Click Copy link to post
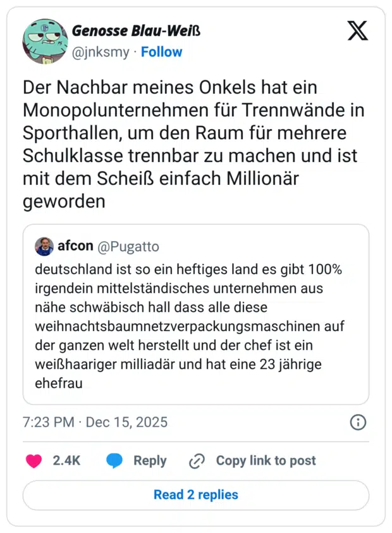 click(266, 461)
